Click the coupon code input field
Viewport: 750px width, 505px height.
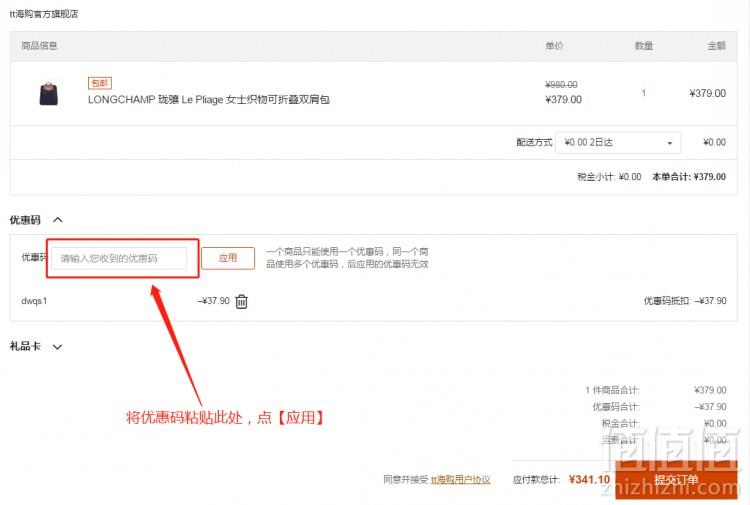[x=119, y=258]
